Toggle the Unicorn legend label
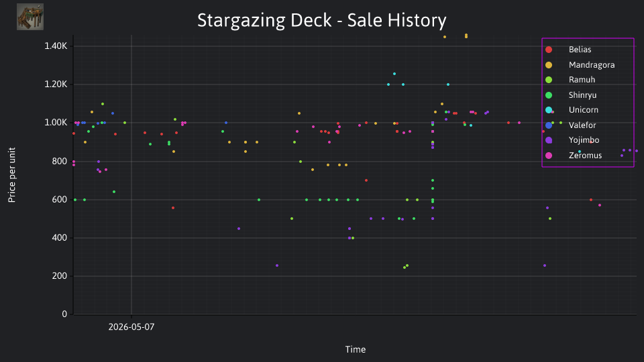The height and width of the screenshot is (362, 644). tap(583, 110)
